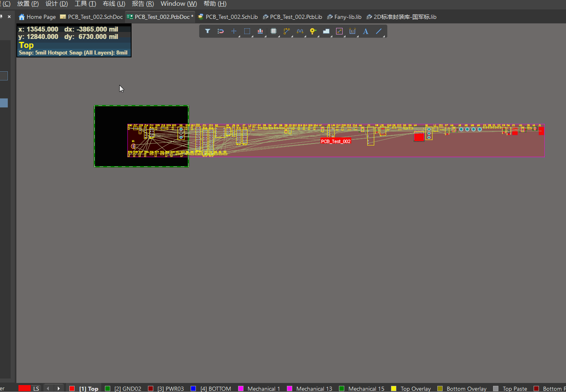Switch to the Fany-lib.lib tab
This screenshot has width=566, height=392.
(344, 17)
